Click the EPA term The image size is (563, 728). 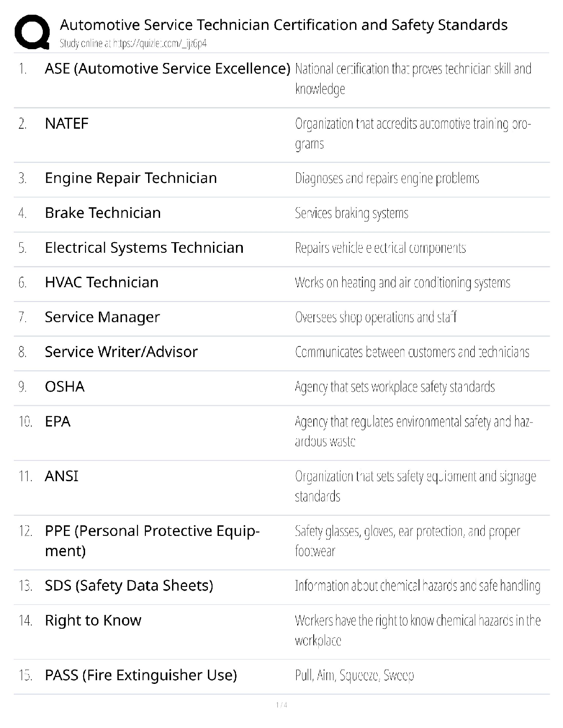click(x=57, y=421)
